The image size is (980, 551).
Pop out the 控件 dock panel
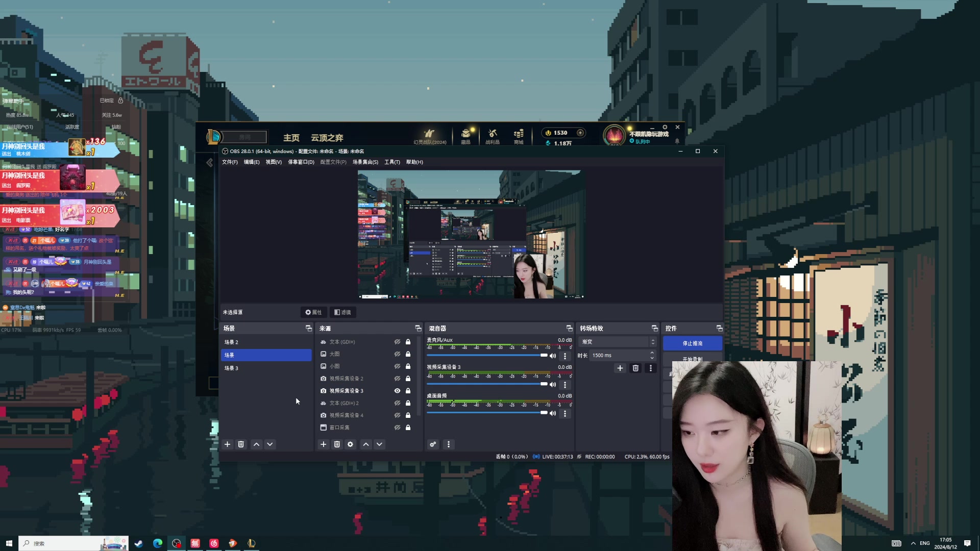pyautogui.click(x=720, y=328)
